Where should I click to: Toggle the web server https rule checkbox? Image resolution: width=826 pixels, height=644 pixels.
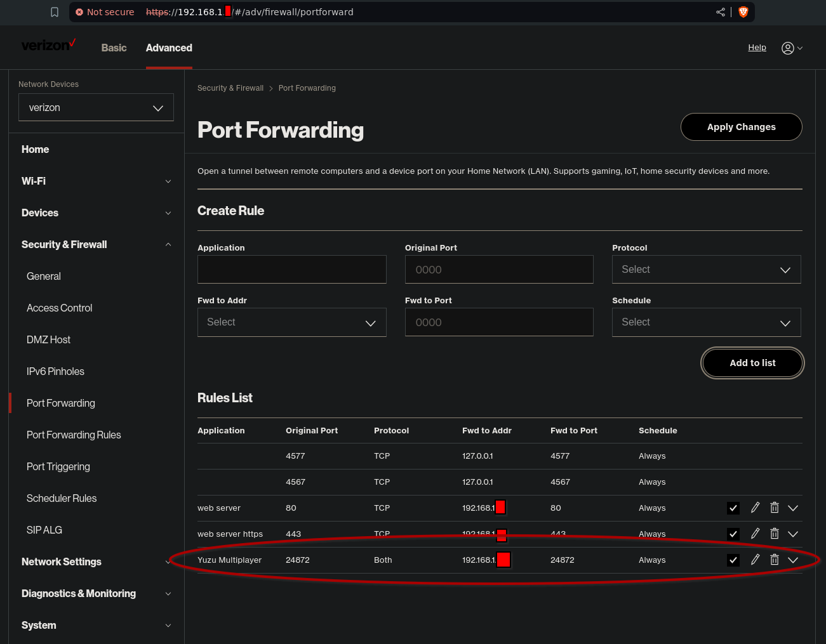pyautogui.click(x=733, y=534)
